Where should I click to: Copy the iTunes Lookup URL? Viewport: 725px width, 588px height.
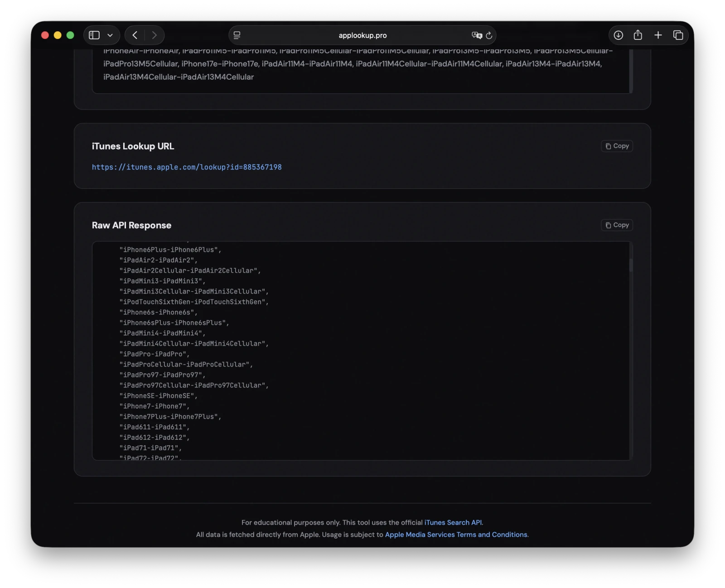[x=617, y=146]
